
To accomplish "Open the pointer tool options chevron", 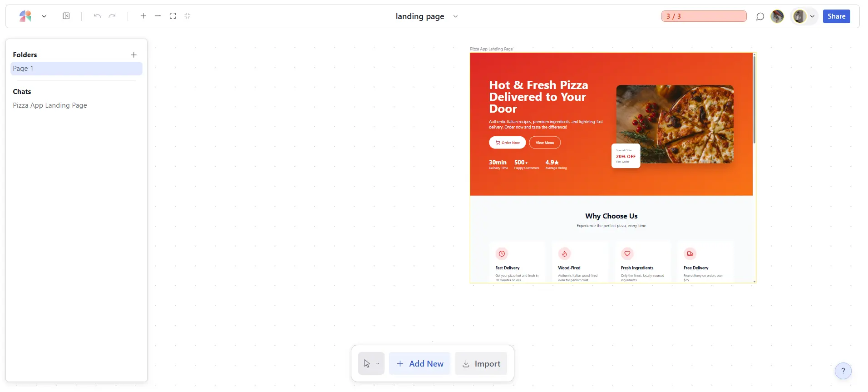I will (378, 364).
